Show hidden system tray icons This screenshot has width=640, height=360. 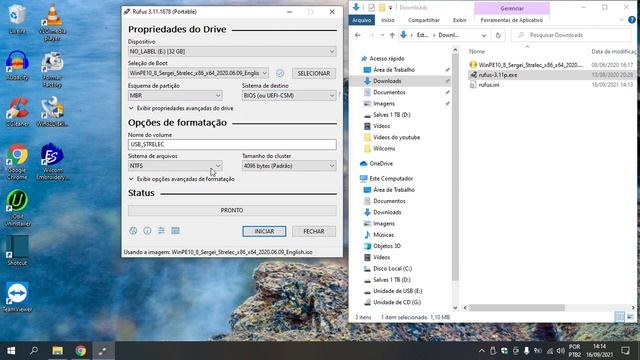point(482,351)
